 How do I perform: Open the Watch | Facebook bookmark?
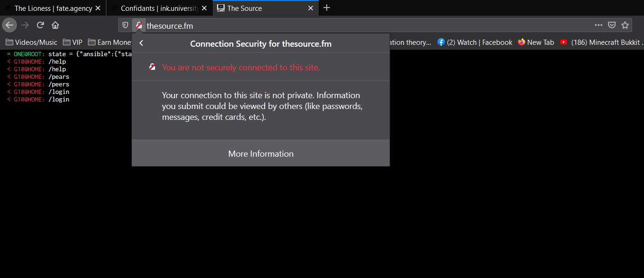pos(475,42)
